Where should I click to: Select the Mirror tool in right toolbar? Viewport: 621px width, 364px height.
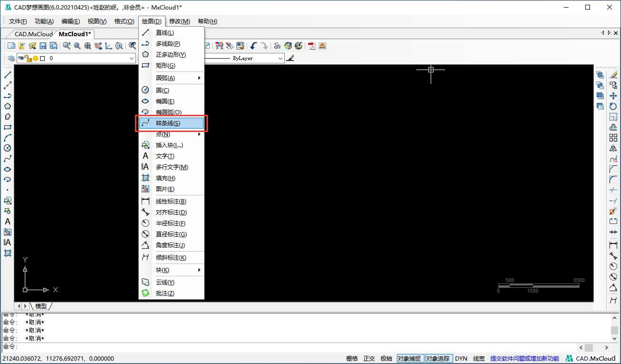613,148
